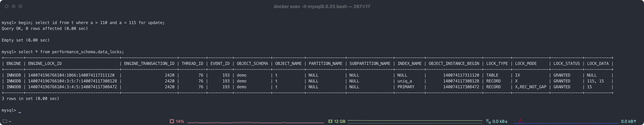This screenshot has width=644, height=125.
Task: Click the TABLE lock type cell
Action: [492, 75]
